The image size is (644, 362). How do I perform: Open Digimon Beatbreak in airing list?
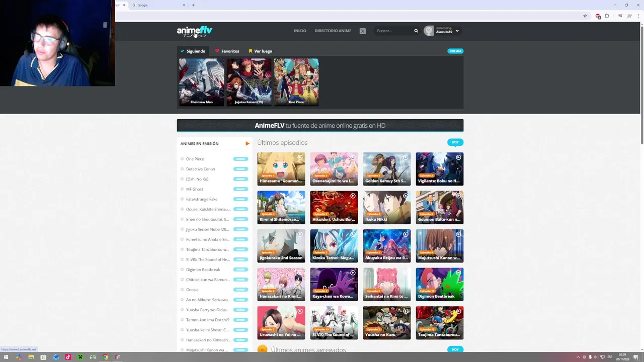point(203,269)
